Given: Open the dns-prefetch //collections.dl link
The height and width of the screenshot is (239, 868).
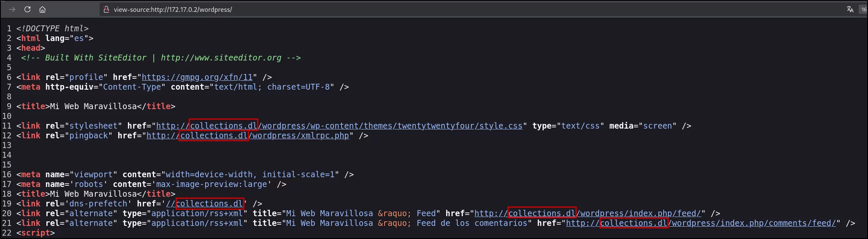Looking at the screenshot, I should coord(204,203).
